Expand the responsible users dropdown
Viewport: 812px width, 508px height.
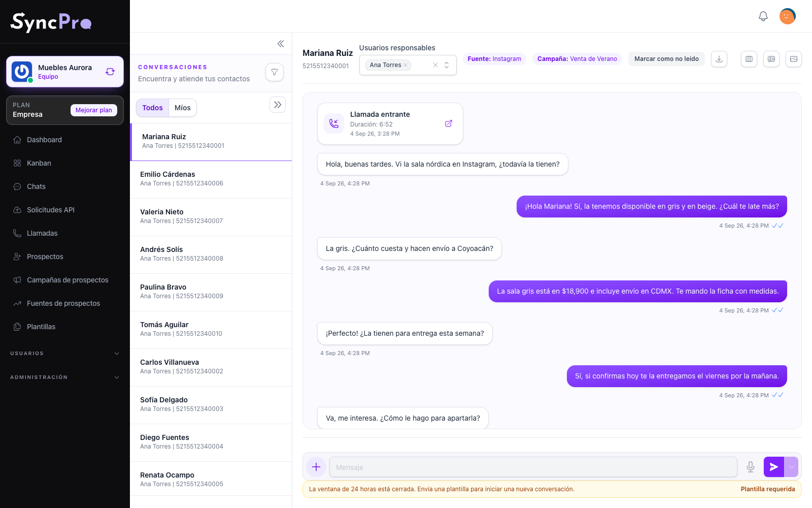[447, 65]
